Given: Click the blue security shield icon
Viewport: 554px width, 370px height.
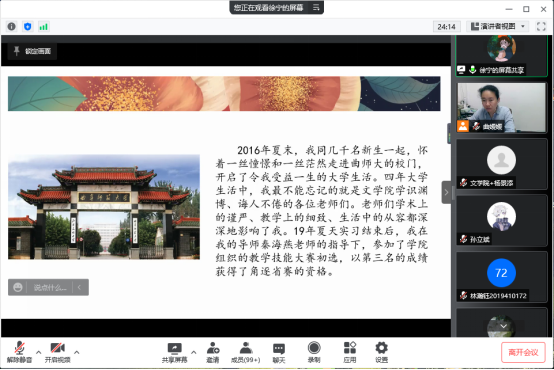Looking at the screenshot, I should 28,27.
